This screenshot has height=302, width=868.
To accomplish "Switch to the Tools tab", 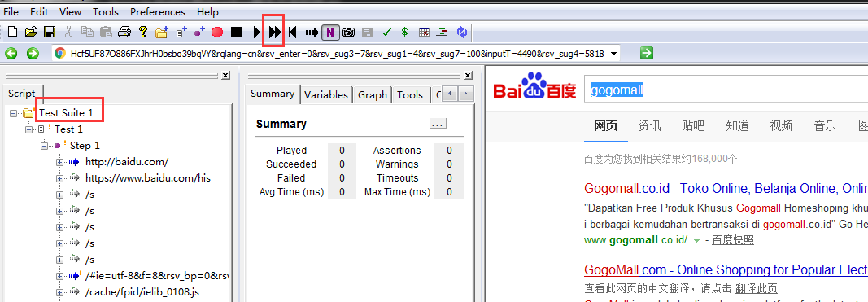I will point(410,94).
